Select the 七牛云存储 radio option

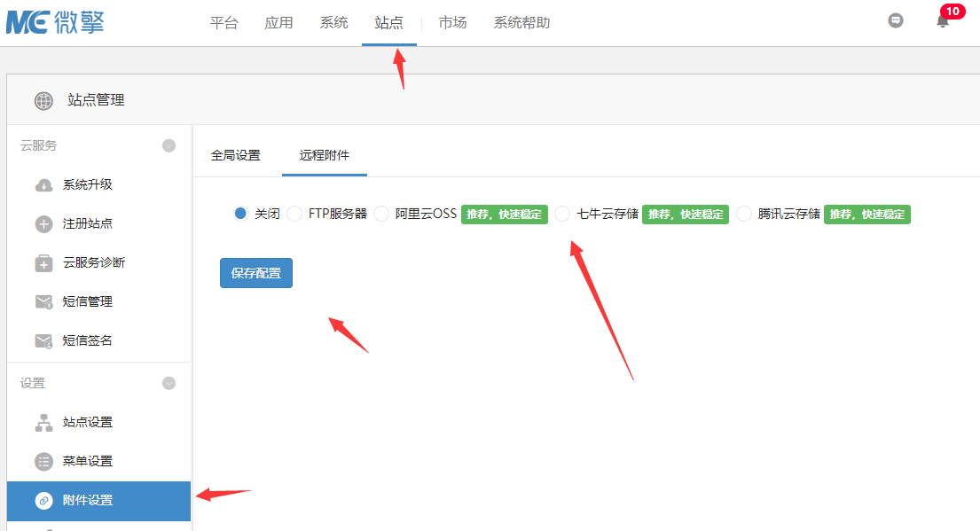tap(562, 214)
